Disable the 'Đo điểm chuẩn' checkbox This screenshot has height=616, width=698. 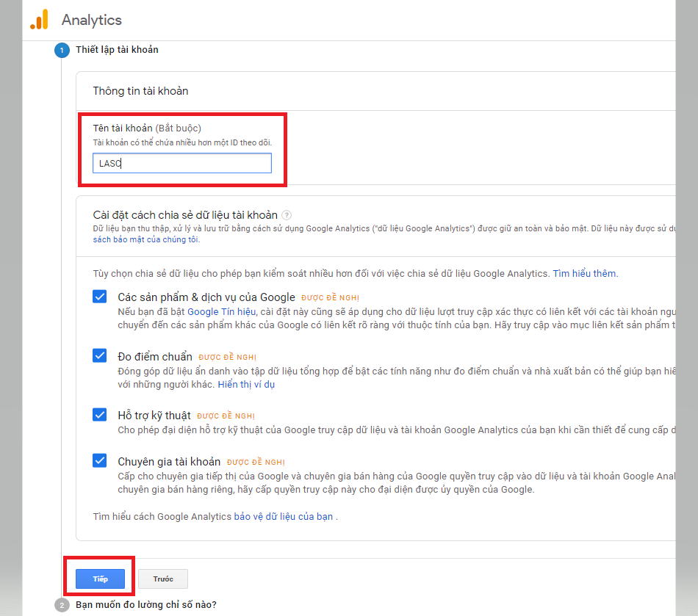[x=99, y=356]
